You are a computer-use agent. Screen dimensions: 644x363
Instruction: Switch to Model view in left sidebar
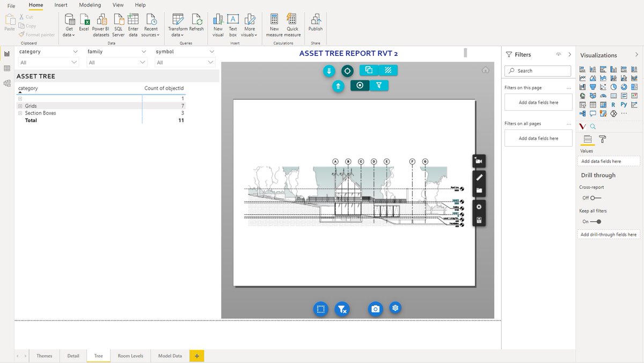pos(7,83)
